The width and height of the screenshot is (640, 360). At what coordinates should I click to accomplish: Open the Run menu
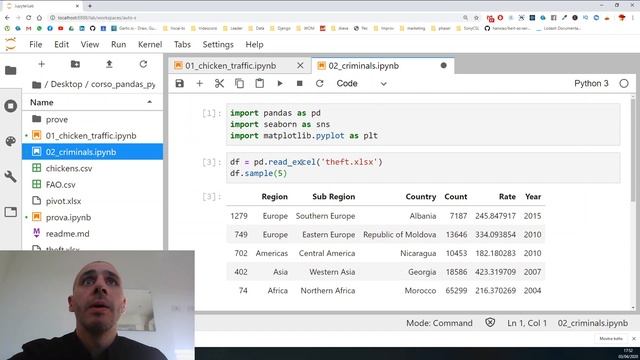click(118, 44)
